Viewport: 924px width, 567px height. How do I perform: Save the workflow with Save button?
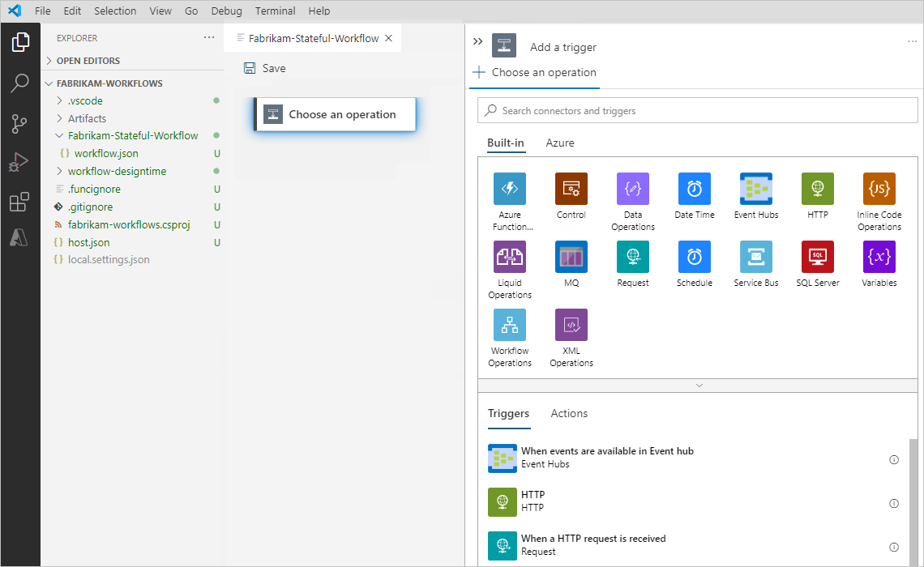point(264,68)
